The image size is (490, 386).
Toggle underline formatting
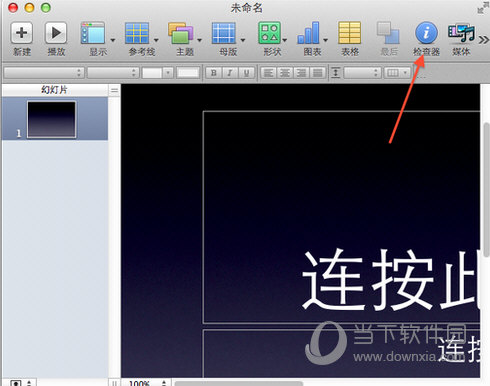(246, 72)
